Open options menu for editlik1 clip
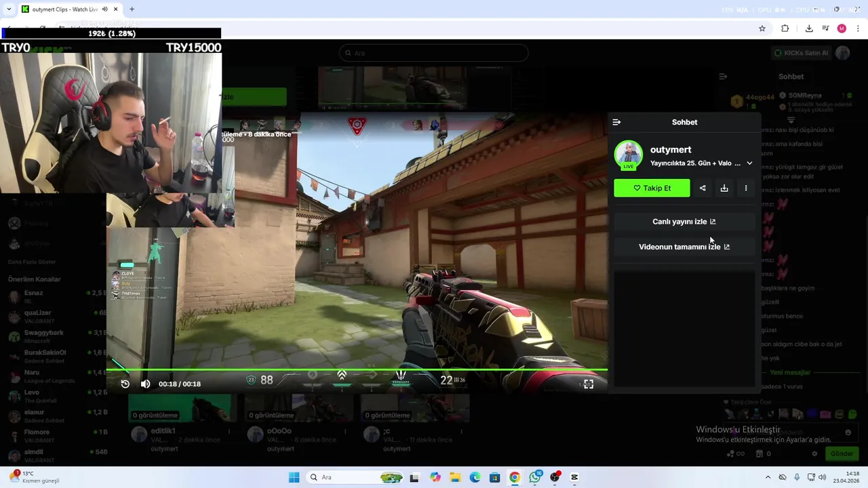Image resolution: width=868 pixels, height=488 pixels. pos(229,431)
